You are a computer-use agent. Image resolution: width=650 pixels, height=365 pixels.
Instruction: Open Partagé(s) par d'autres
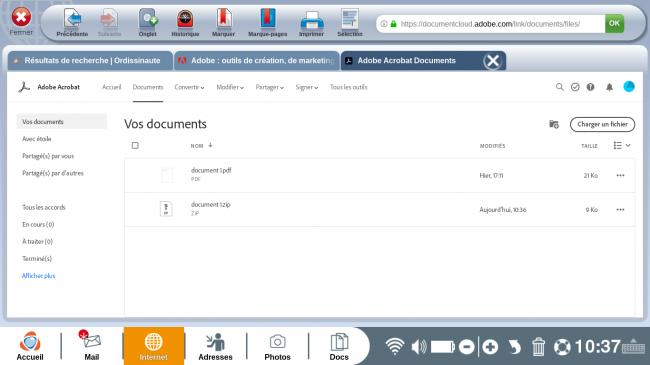pyautogui.click(x=53, y=173)
